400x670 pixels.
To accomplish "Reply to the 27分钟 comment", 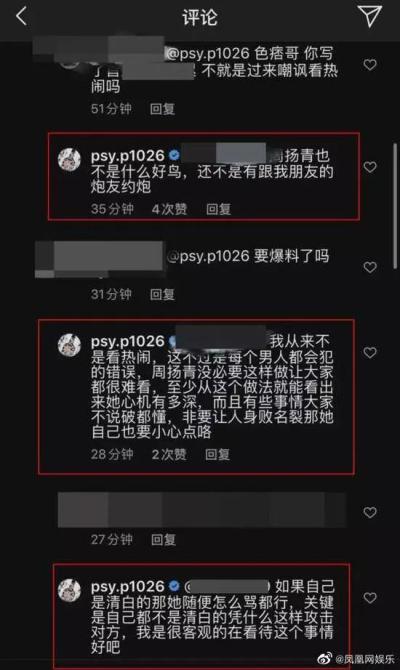I will [x=163, y=540].
